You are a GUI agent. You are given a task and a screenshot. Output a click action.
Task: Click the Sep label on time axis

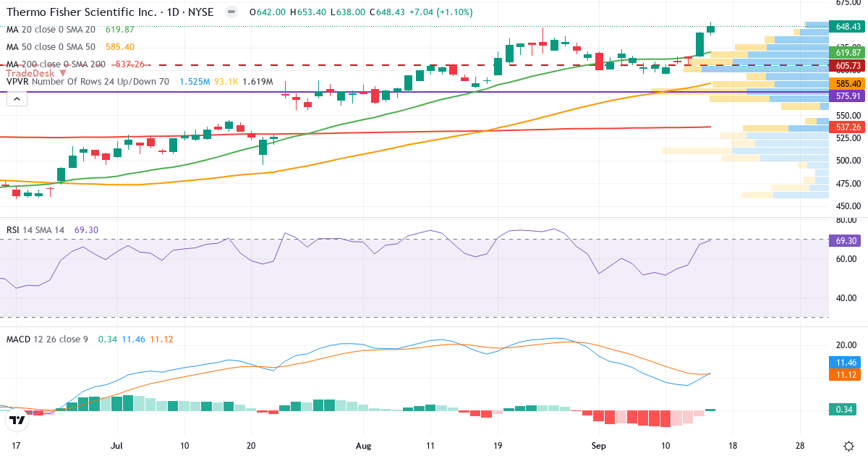(x=600, y=445)
